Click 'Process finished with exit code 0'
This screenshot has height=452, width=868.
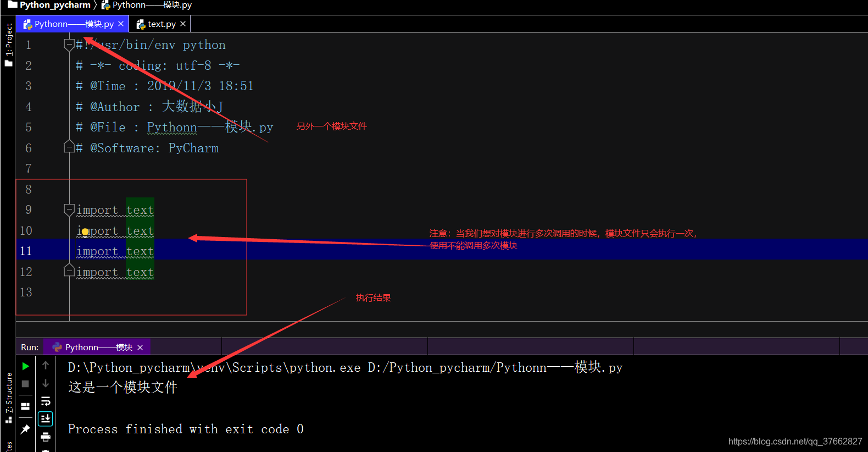point(186,429)
